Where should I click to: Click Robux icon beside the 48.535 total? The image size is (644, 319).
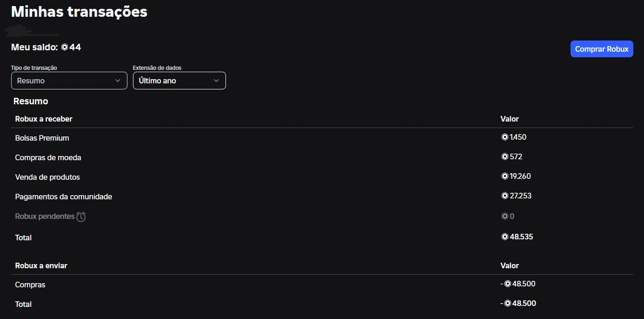click(505, 237)
